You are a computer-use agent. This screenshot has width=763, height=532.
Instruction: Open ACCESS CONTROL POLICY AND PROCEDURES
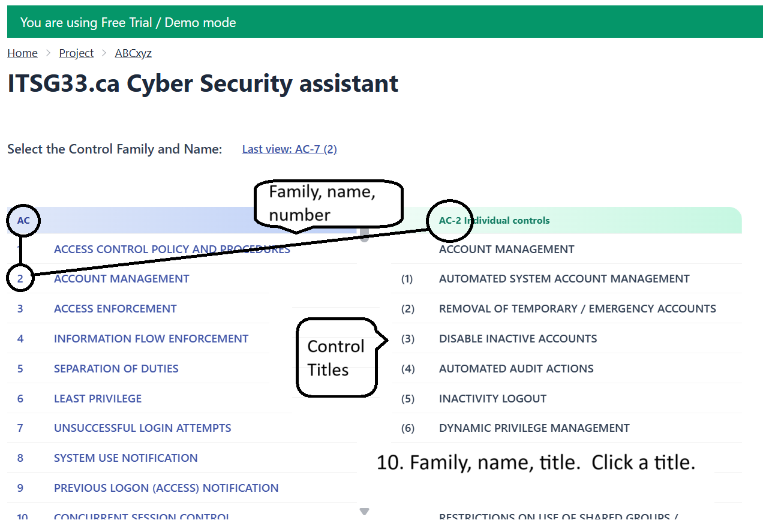[x=172, y=250]
